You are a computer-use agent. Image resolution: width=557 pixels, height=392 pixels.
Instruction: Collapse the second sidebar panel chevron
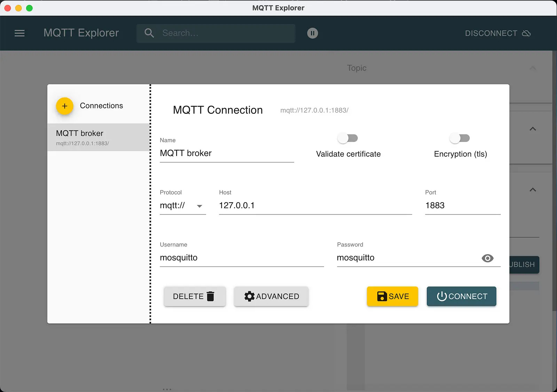pos(533,129)
